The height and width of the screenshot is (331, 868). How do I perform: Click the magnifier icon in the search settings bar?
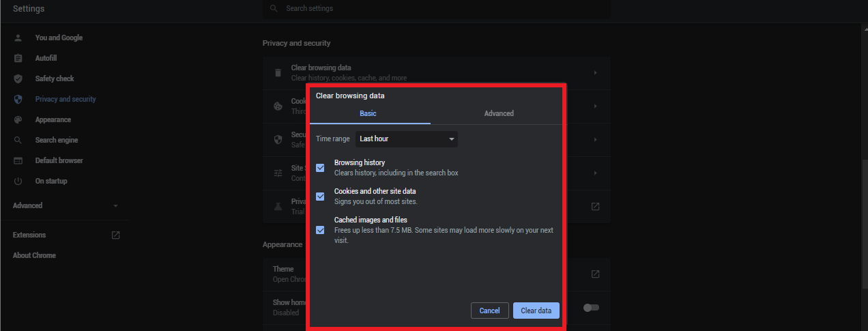(x=274, y=9)
